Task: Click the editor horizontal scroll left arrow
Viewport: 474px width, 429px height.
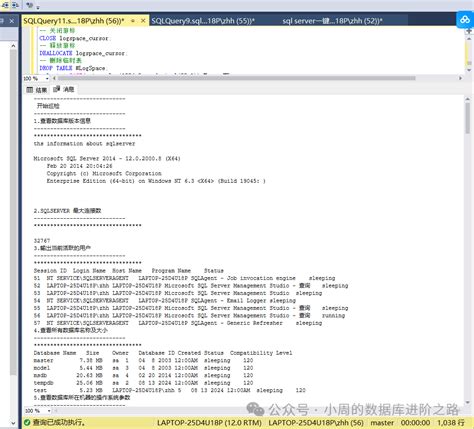Action: point(55,78)
